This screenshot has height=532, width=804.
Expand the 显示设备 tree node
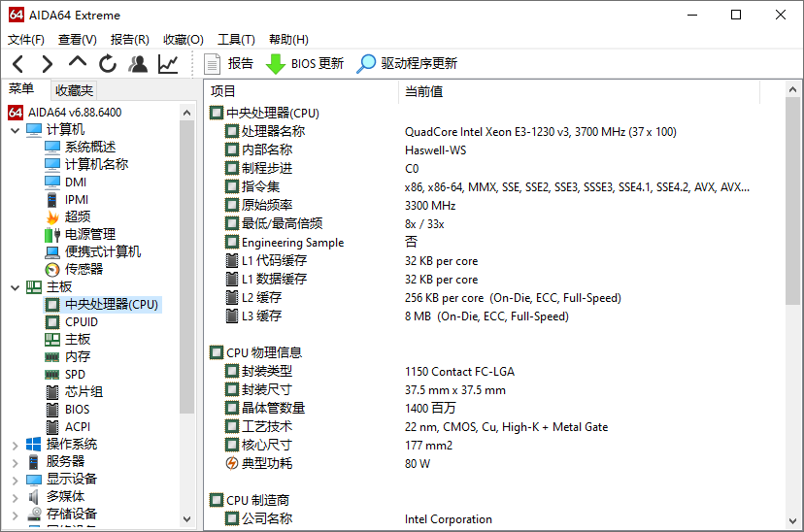pyautogui.click(x=16, y=480)
